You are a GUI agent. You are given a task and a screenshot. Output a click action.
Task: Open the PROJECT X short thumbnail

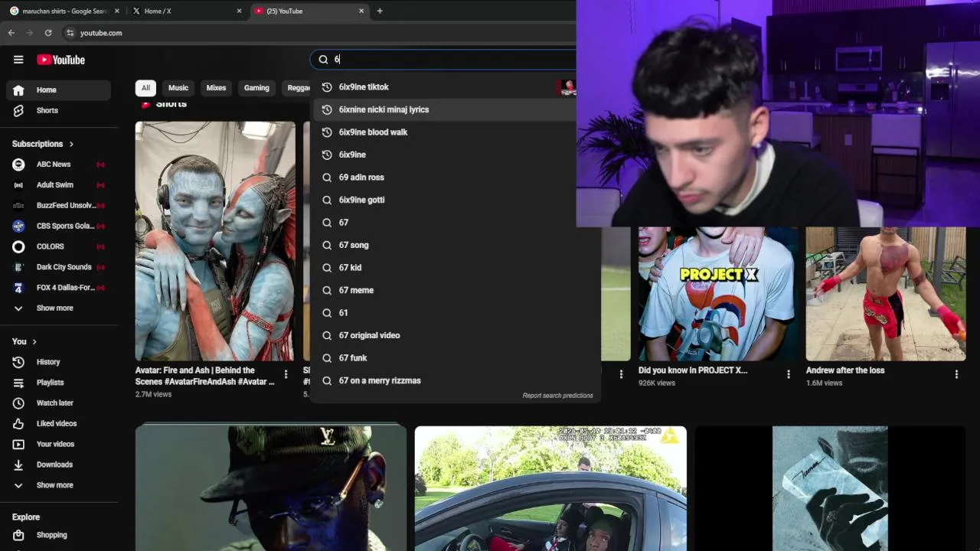(x=718, y=294)
